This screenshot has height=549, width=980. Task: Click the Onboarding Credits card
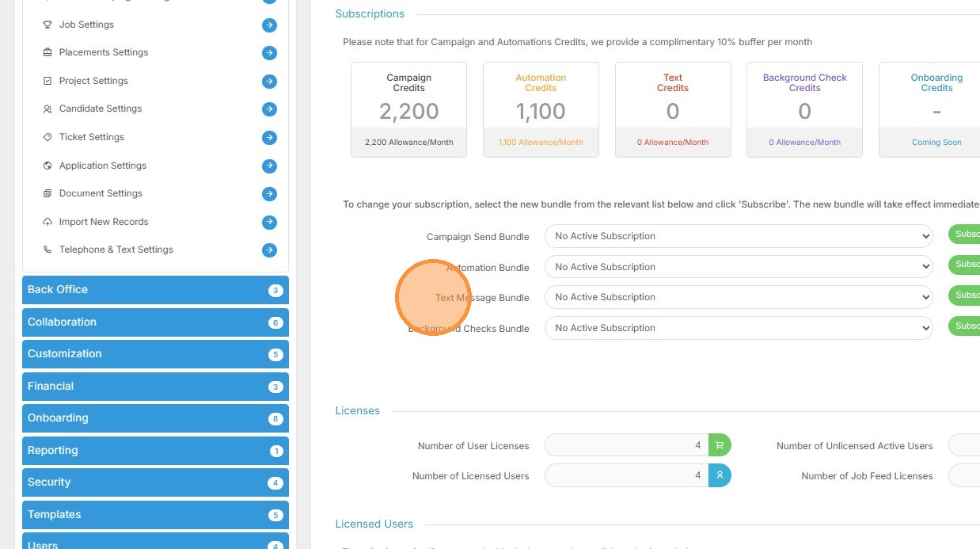pos(929,109)
